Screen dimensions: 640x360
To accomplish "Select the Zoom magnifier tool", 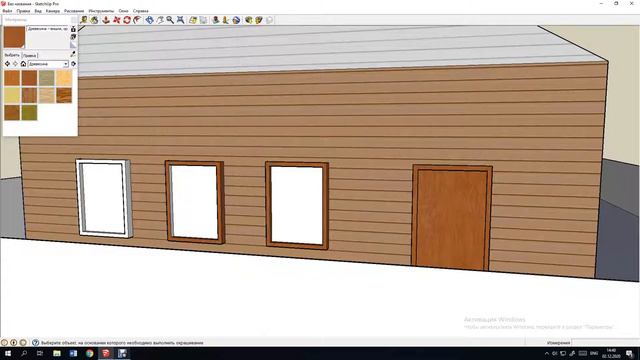I will pyautogui.click(x=170, y=20).
